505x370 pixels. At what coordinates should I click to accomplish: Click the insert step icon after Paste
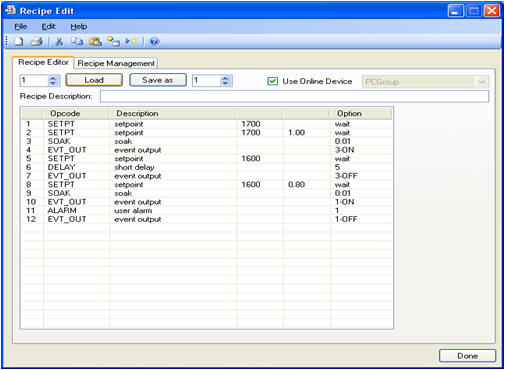point(113,42)
